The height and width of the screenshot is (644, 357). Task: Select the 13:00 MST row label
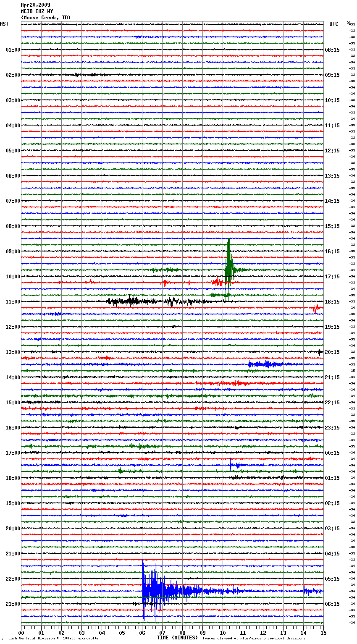[13, 352]
